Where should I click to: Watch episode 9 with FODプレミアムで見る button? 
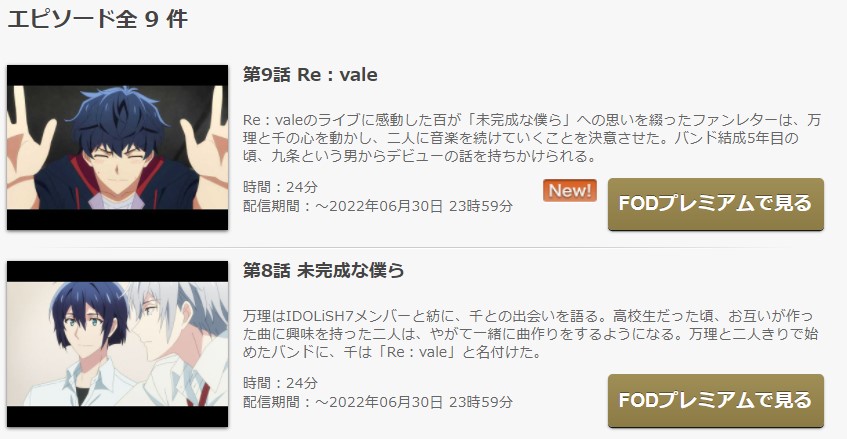pyautogui.click(x=716, y=204)
